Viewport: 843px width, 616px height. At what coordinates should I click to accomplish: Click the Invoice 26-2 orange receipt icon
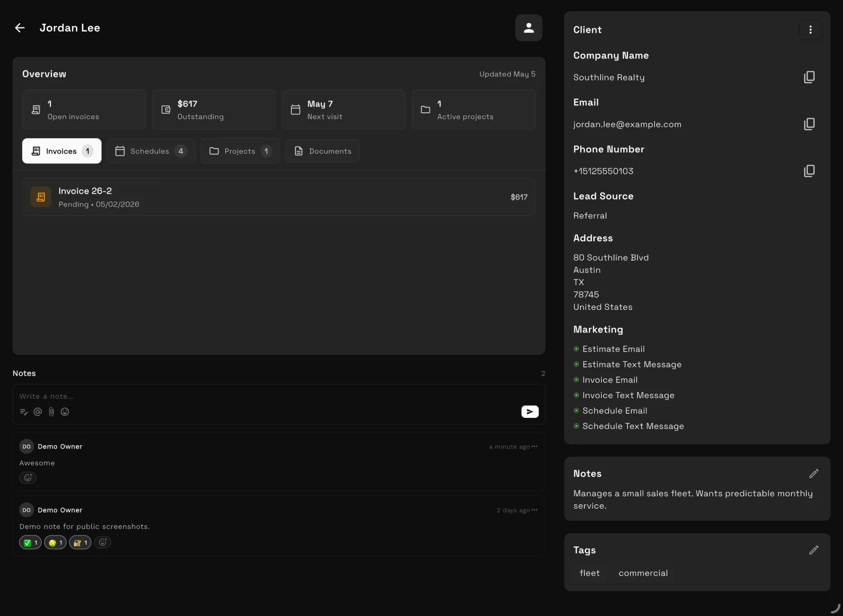pyautogui.click(x=41, y=197)
